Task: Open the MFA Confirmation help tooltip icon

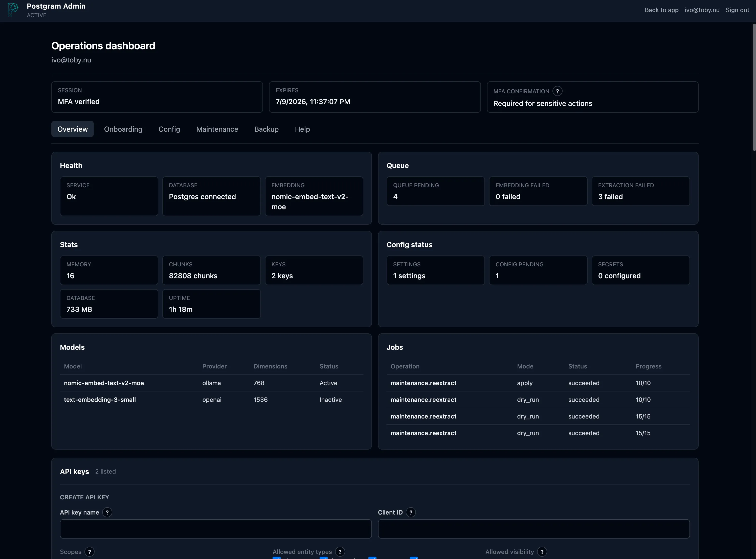Action: point(557,91)
